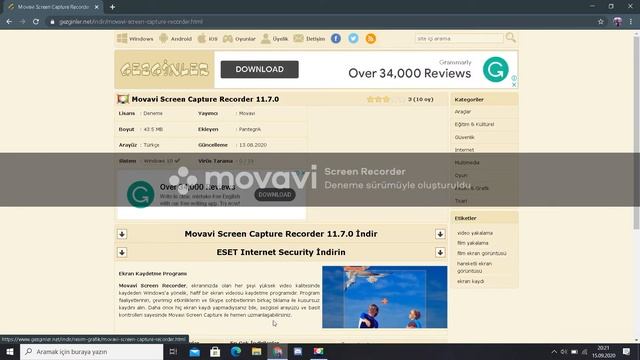Click the star rating for Movavi
The width and height of the screenshot is (640, 360).
point(386,99)
